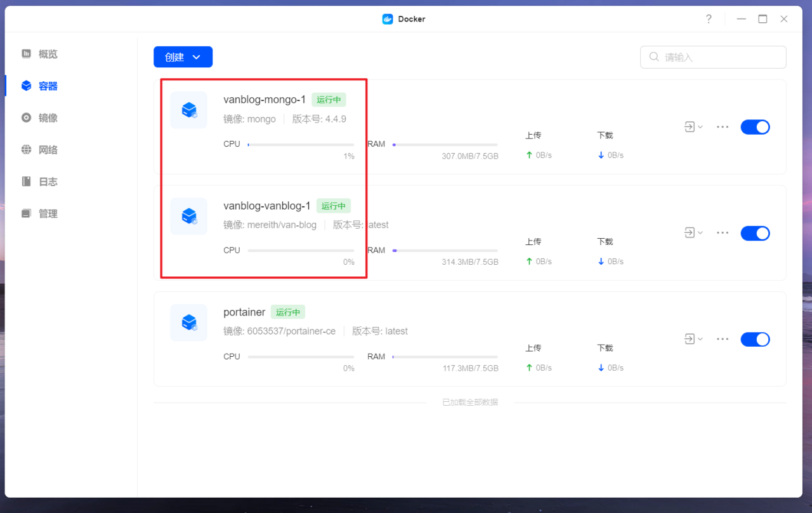The height and width of the screenshot is (513, 812).
Task: Click the 运行中 badge on vanblog-mongo-1
Action: (329, 100)
